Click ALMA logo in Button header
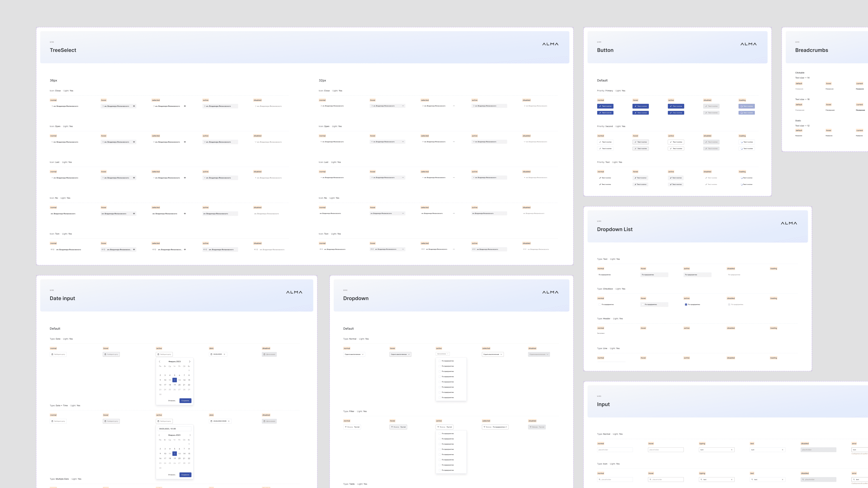This screenshot has height=488, width=868. click(748, 44)
